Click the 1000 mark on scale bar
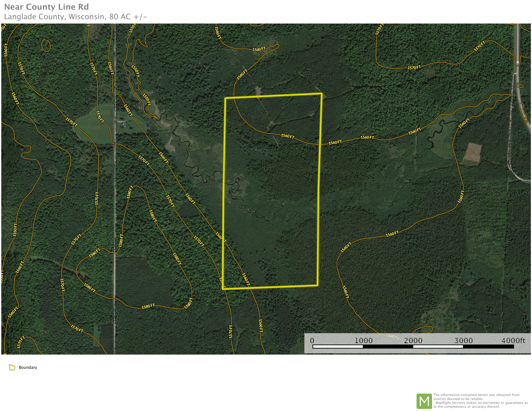The width and height of the screenshot is (532, 411). (363, 340)
